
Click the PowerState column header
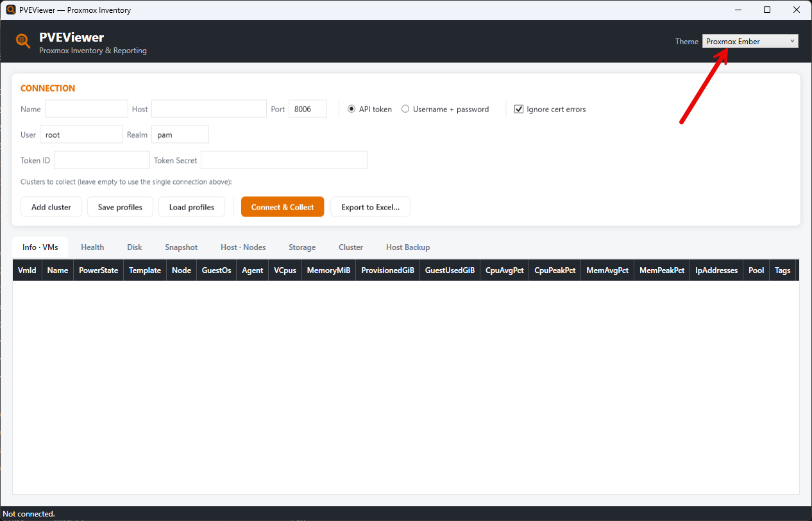(99, 270)
